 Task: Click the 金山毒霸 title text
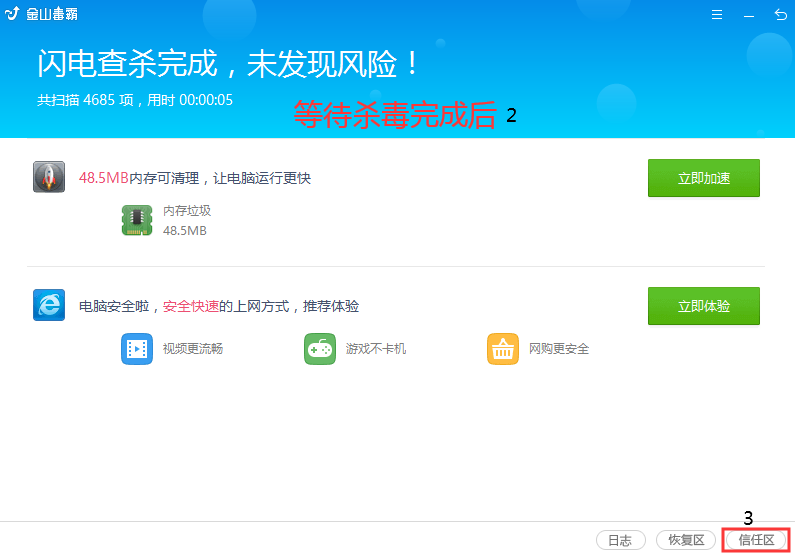52,14
